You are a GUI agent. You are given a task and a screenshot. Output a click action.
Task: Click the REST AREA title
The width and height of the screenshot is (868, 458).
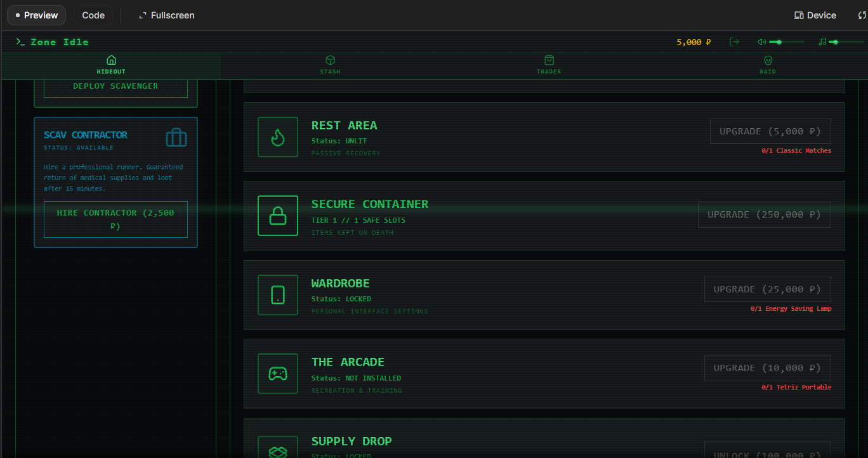pyautogui.click(x=344, y=126)
